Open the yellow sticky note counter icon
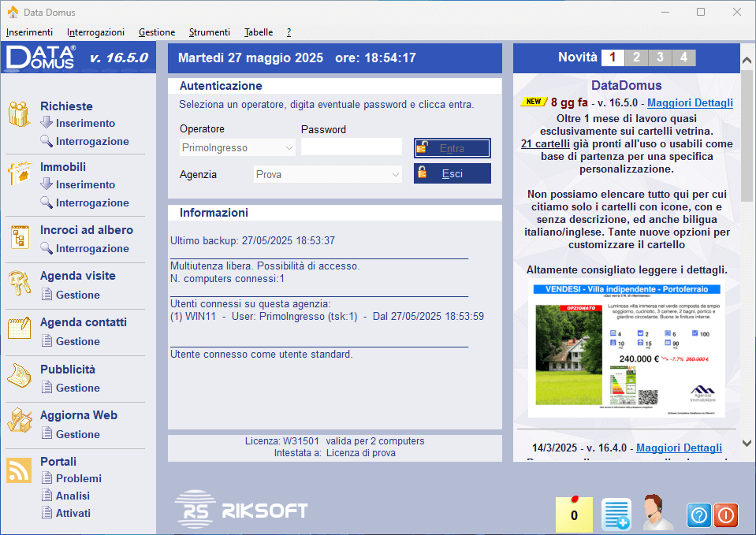The width and height of the screenshot is (756, 535). tap(574, 515)
